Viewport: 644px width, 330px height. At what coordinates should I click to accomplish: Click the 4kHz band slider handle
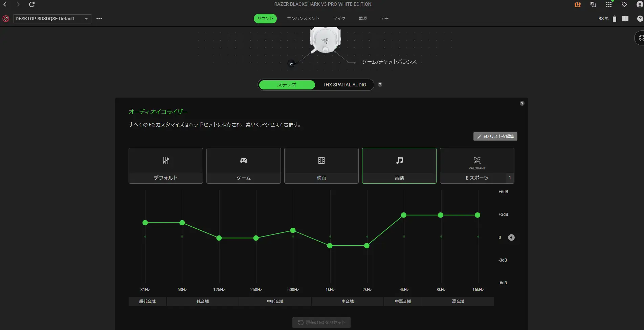coord(404,215)
